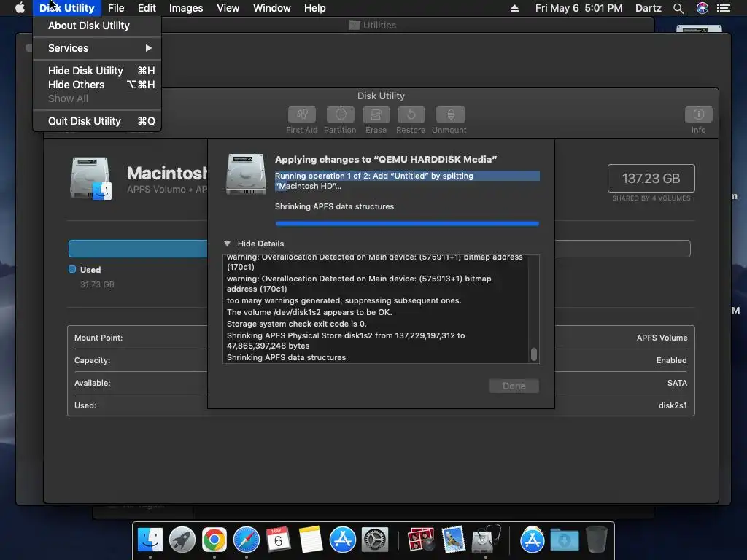The image size is (747, 560).
Task: Choose Quit Disk Utility menu item
Action: coord(97,121)
